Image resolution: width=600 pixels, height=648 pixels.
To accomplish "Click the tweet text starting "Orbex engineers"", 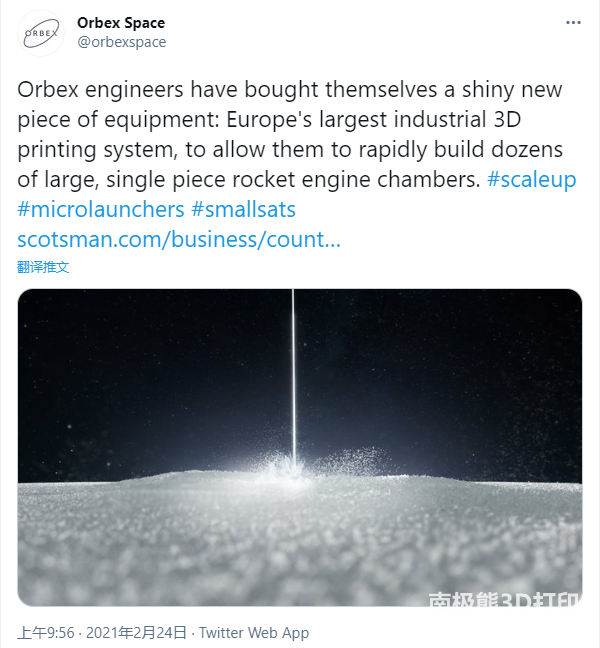I will click(x=296, y=134).
